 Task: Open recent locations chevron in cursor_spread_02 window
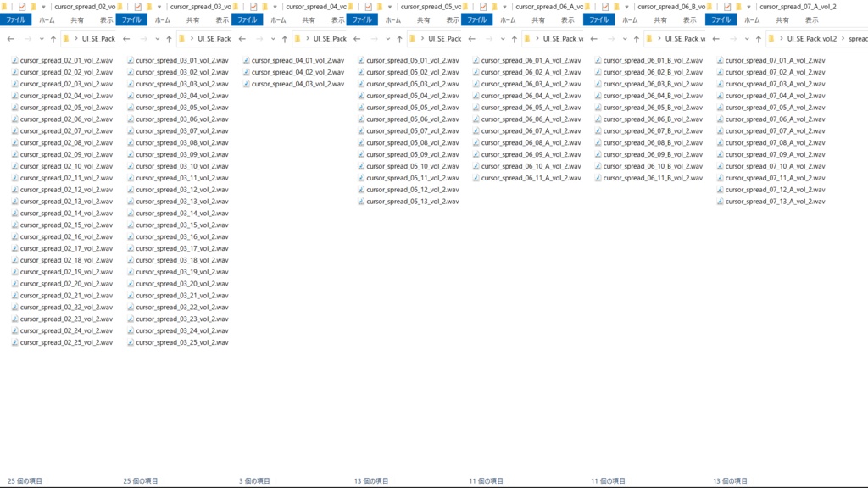click(42, 39)
